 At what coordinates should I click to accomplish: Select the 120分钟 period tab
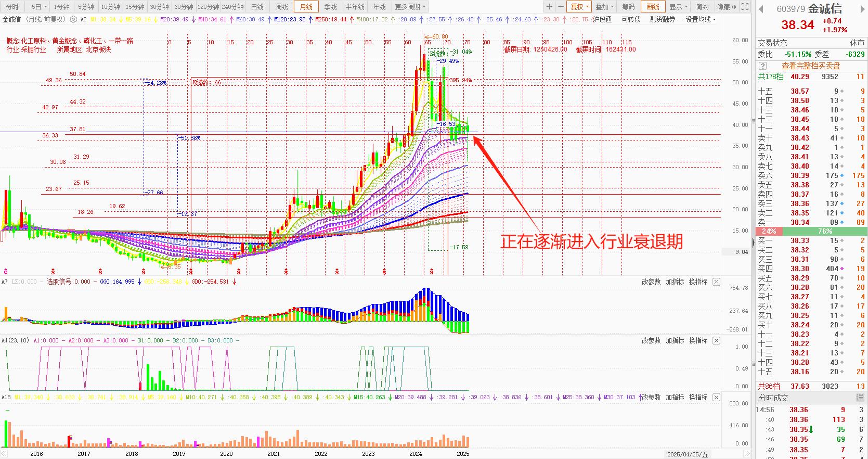209,7
